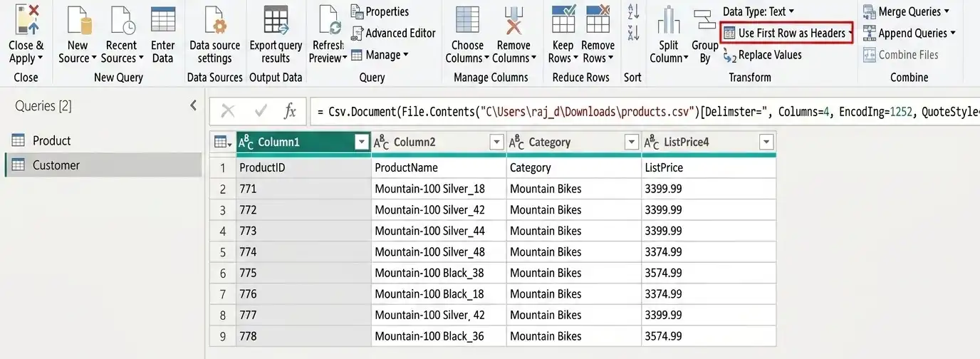Viewport: 980px width, 359px height.
Task: Click cell "776" in Column1
Action: tap(303, 293)
